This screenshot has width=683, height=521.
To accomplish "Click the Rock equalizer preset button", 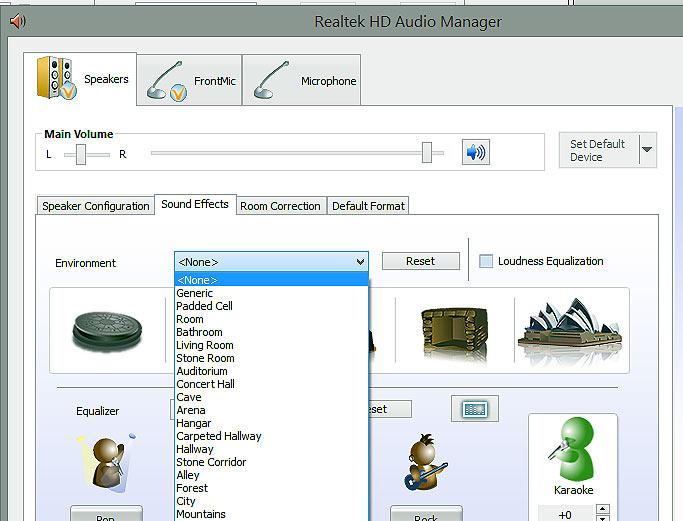I will tap(426, 514).
